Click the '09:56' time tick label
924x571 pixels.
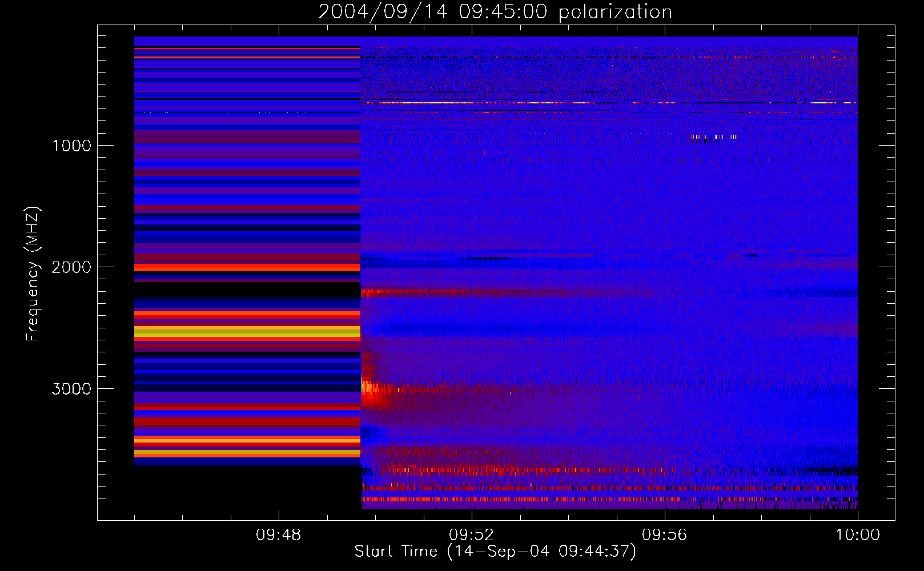pos(665,535)
